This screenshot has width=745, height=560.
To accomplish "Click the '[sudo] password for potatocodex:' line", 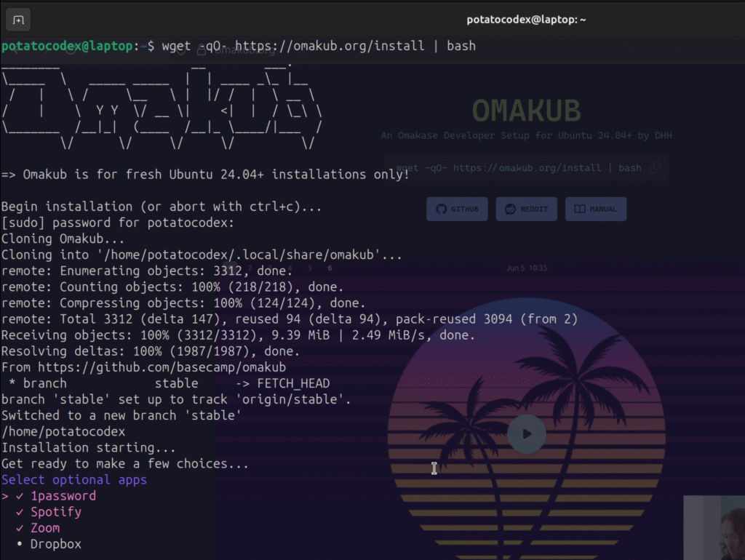I will (x=118, y=223).
